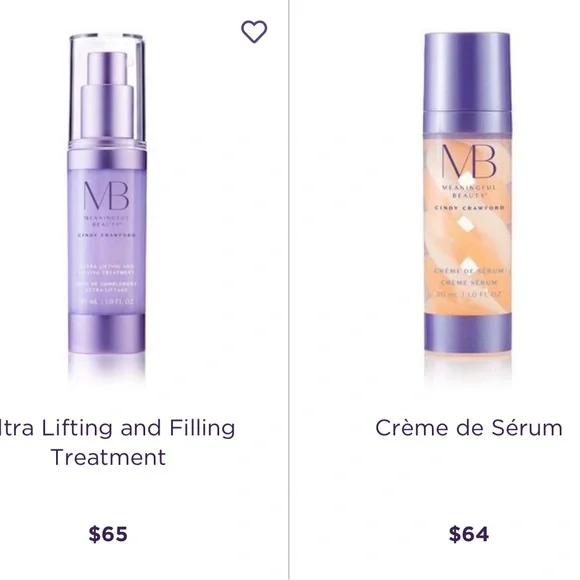Select the $65 price label
The height and width of the screenshot is (580, 580).
point(108,534)
